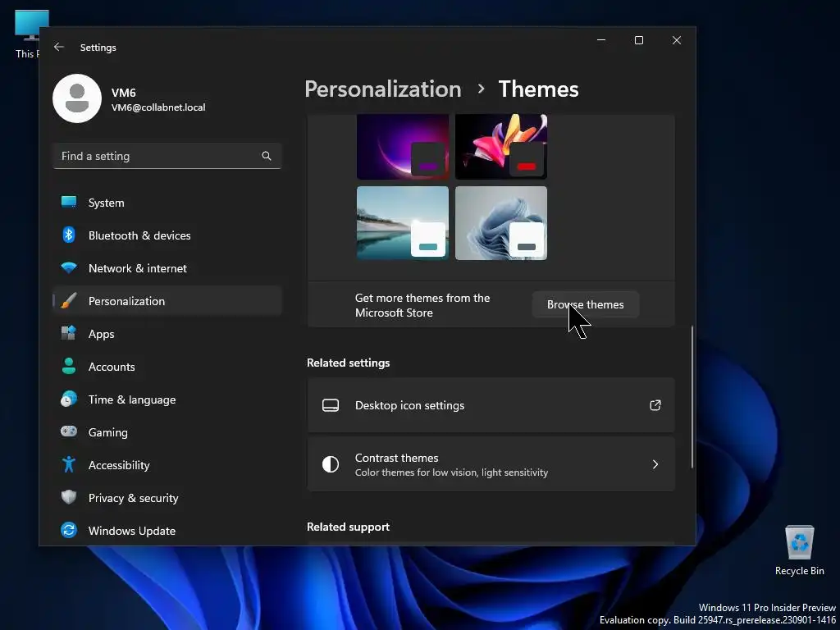
Task: Click the Apps icon in sidebar
Action: pos(69,333)
